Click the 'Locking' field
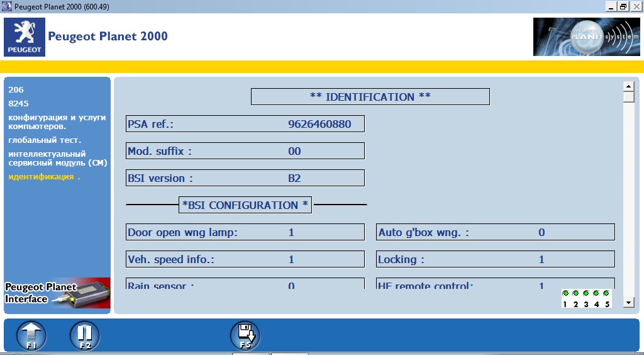Screen dimensions: 644x355 pyautogui.click(x=496, y=259)
